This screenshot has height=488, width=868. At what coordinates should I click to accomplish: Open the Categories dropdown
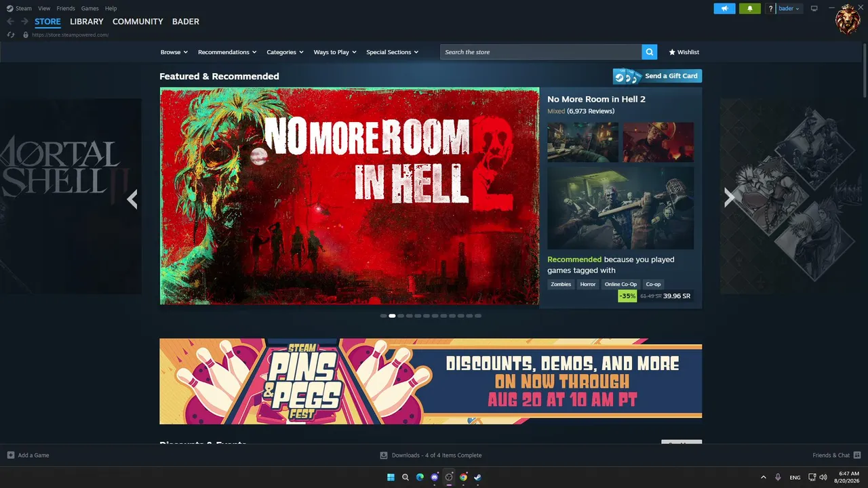pyautogui.click(x=285, y=52)
